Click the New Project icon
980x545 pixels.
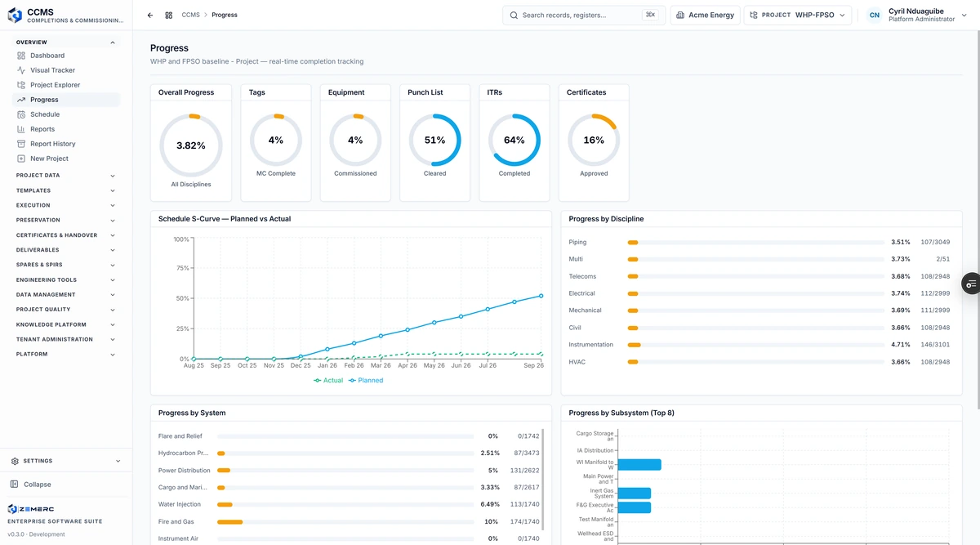tap(21, 159)
